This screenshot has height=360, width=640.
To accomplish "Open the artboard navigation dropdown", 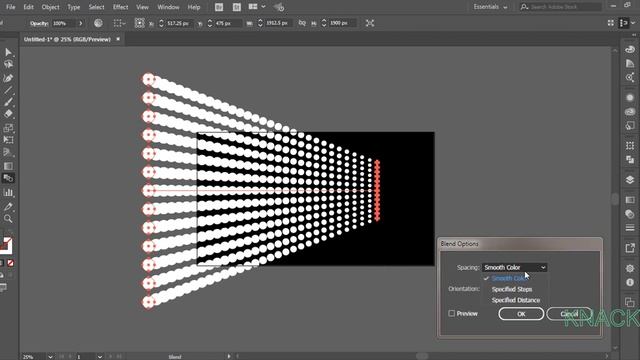I will pyautogui.click(x=100, y=357).
